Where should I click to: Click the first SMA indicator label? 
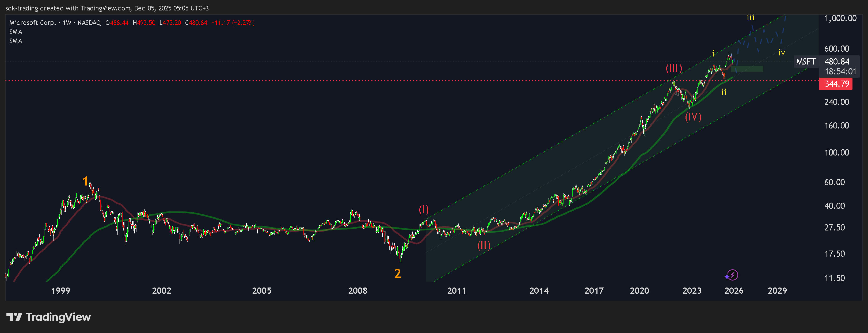pyautogui.click(x=16, y=32)
